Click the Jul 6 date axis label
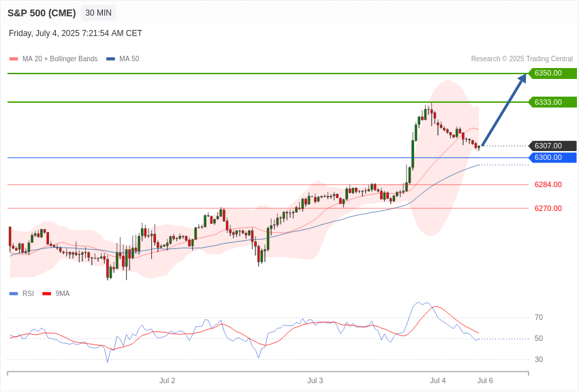 [485, 380]
